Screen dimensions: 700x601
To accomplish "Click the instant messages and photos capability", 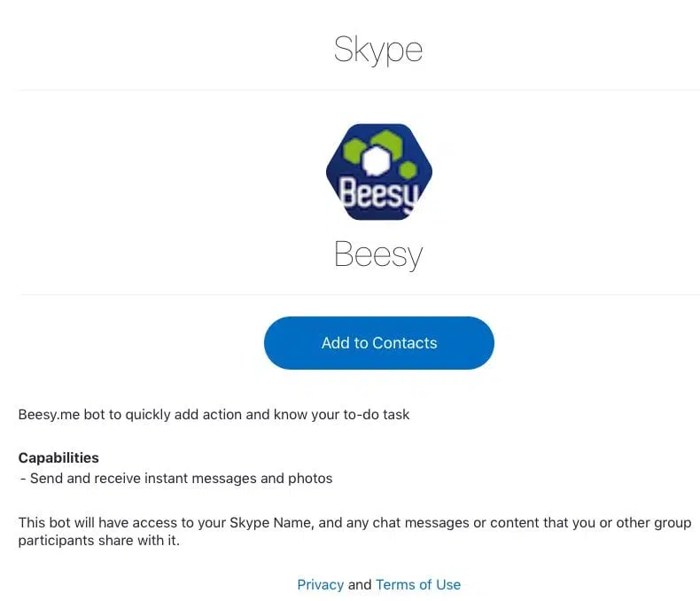I will click(x=176, y=478).
